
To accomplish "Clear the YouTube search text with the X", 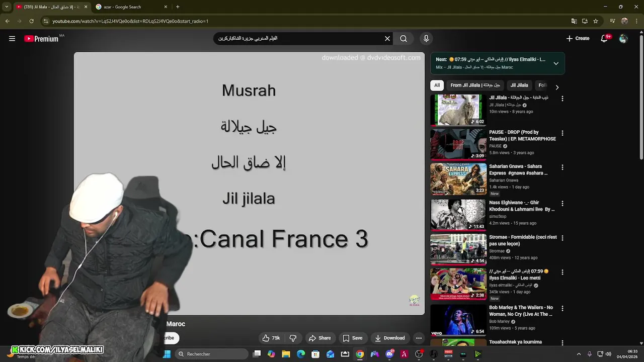I will (x=387, y=39).
